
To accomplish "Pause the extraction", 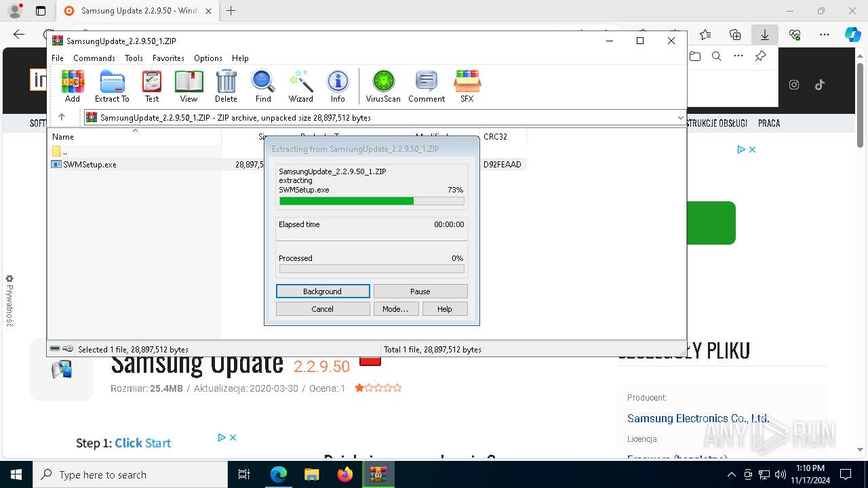I will (420, 291).
